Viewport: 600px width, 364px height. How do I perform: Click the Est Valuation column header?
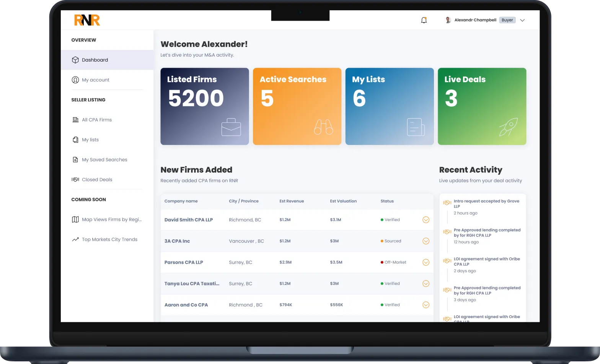pyautogui.click(x=343, y=201)
